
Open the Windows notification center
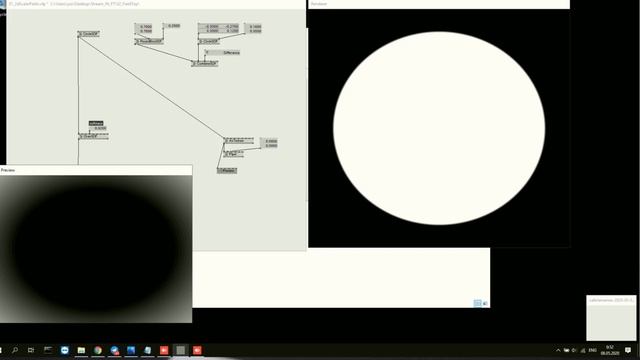click(628, 350)
